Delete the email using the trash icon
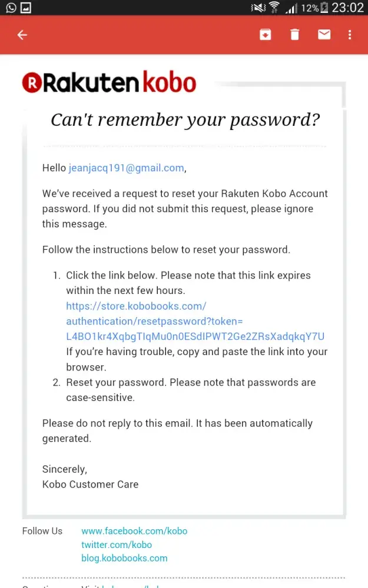The image size is (368, 588). (x=294, y=35)
